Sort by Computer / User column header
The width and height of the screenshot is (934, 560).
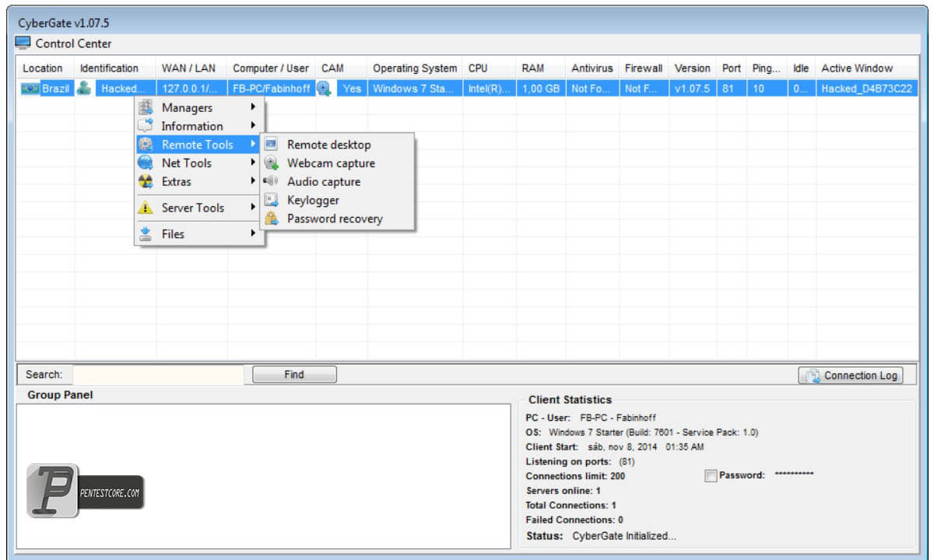tap(271, 68)
